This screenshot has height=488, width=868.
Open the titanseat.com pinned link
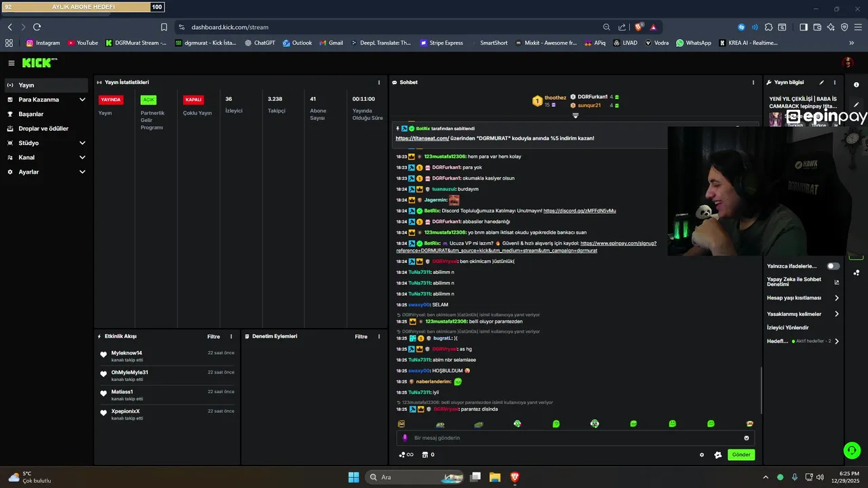pos(422,138)
